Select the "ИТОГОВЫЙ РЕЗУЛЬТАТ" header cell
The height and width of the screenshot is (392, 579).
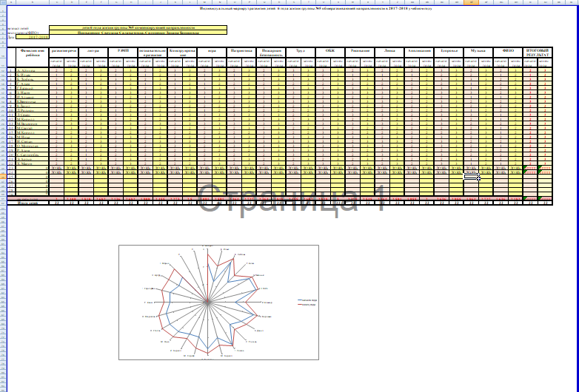tap(538, 53)
